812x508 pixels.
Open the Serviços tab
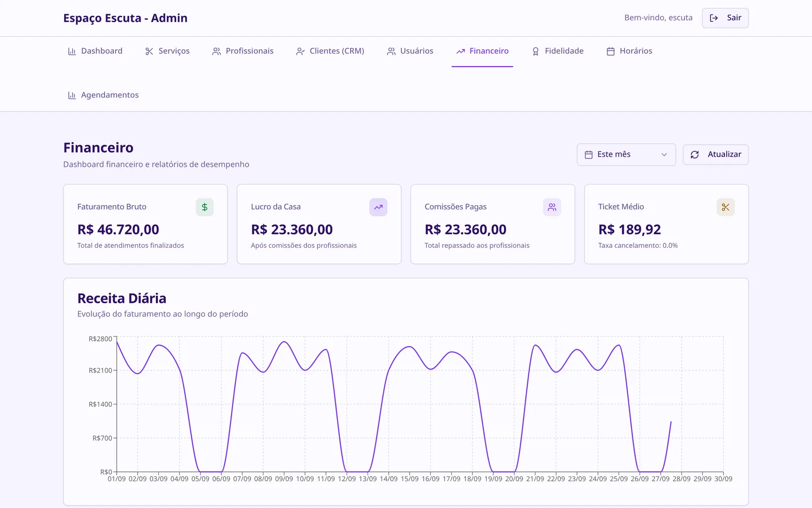[167, 51]
